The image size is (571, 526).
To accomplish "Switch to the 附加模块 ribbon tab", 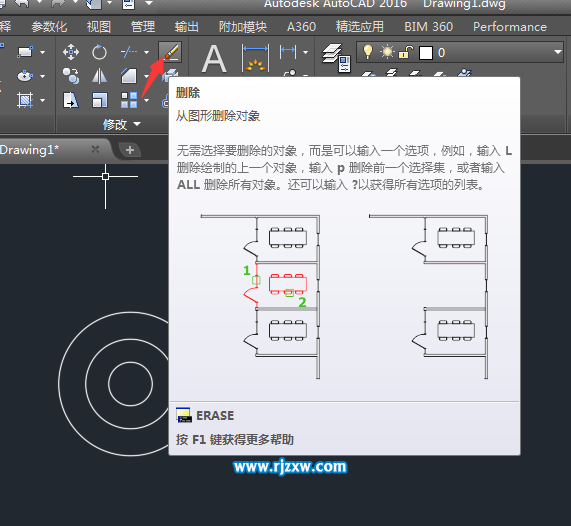I will tap(243, 27).
